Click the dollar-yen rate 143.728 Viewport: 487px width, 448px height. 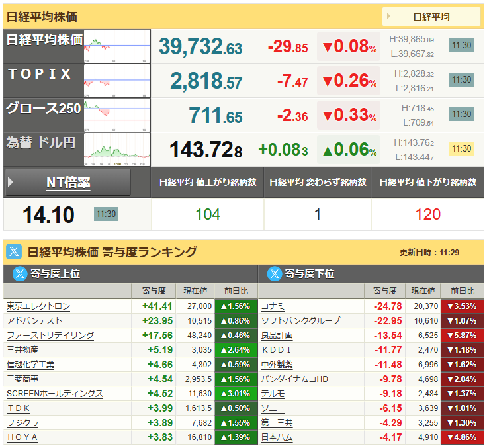pyautogui.click(x=206, y=150)
